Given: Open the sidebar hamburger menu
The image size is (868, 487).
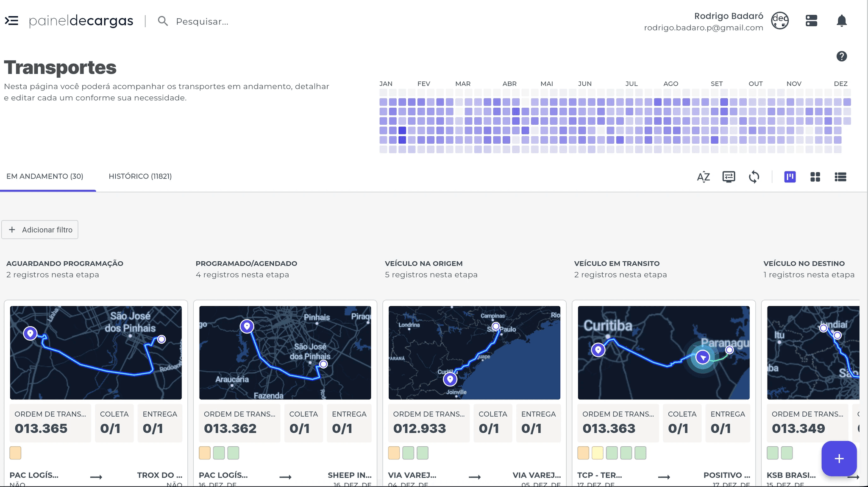Looking at the screenshot, I should coord(11,20).
